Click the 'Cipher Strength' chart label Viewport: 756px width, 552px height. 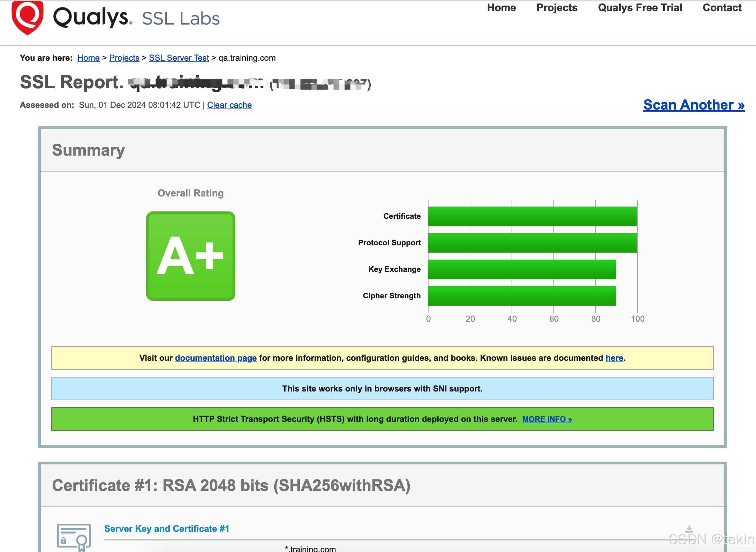392,296
